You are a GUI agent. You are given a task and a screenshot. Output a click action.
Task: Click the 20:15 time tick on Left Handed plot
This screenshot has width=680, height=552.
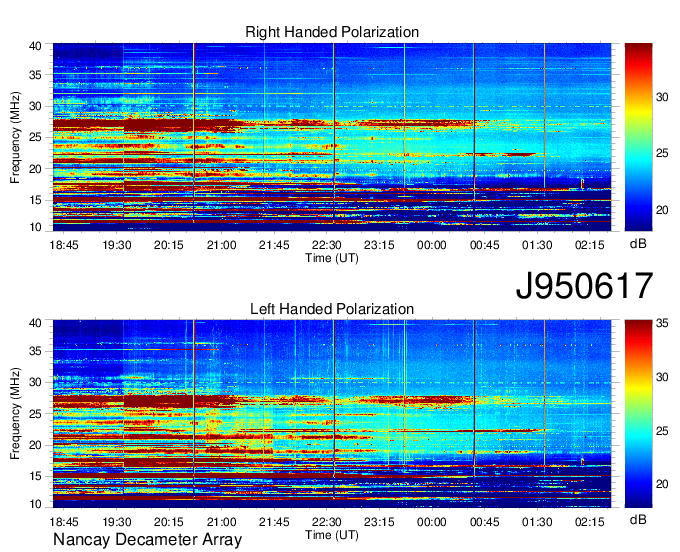click(169, 522)
